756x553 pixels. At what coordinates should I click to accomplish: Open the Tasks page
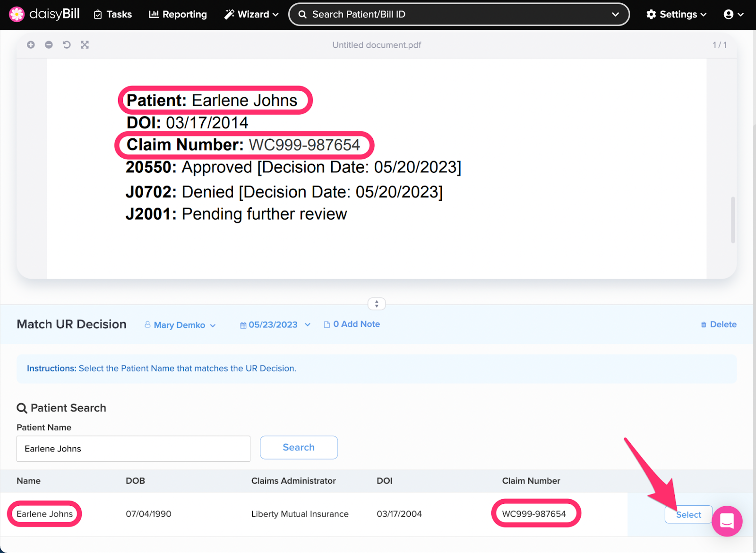pos(113,14)
